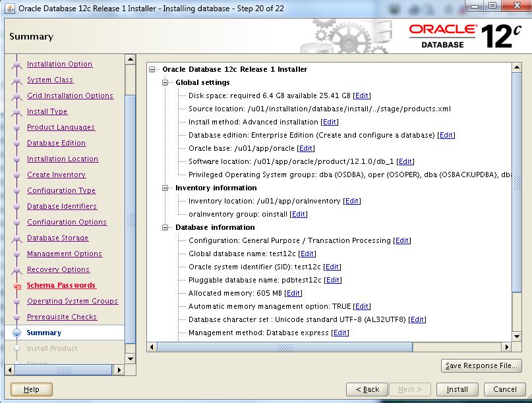Click the Summary step bullet icon
The image size is (532, 403).
tap(16, 333)
